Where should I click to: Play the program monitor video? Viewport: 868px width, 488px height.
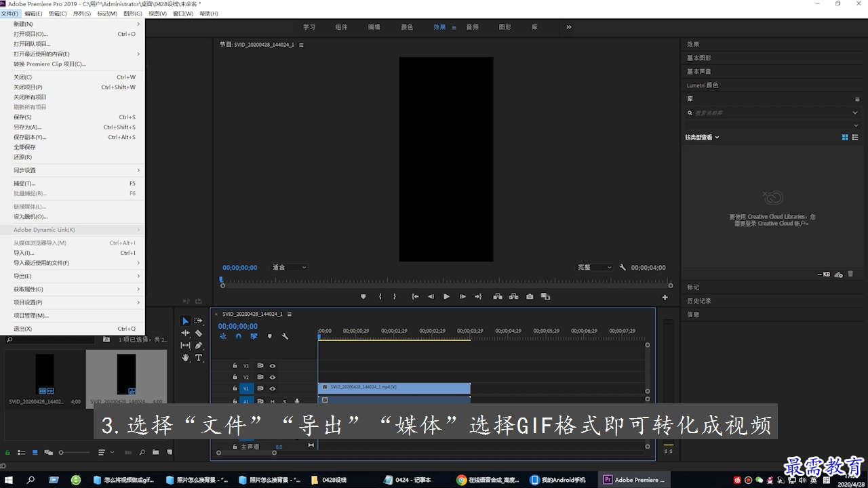click(x=446, y=296)
